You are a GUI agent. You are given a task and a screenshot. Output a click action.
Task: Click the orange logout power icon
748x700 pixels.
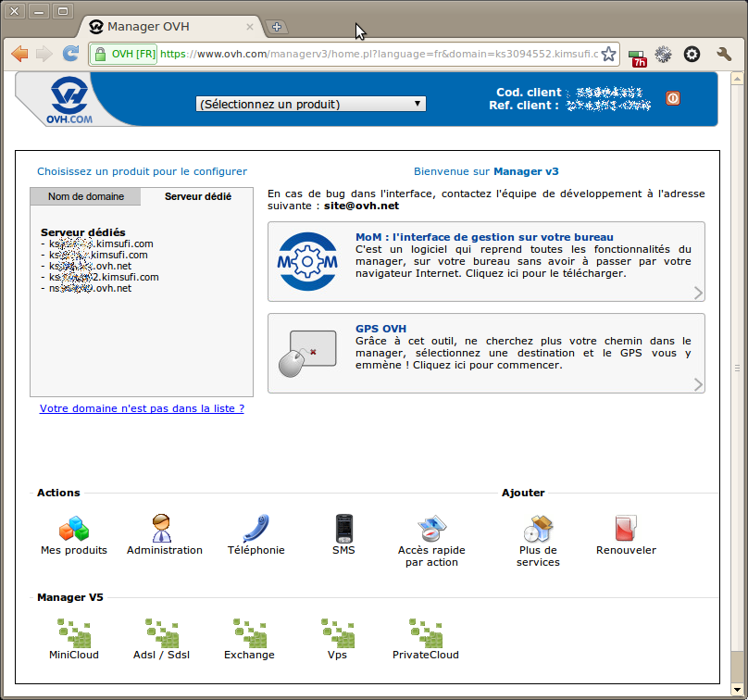673,98
